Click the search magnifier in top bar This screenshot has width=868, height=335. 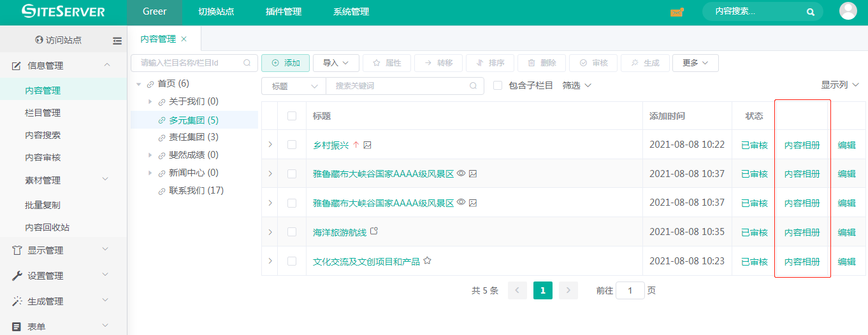click(811, 12)
